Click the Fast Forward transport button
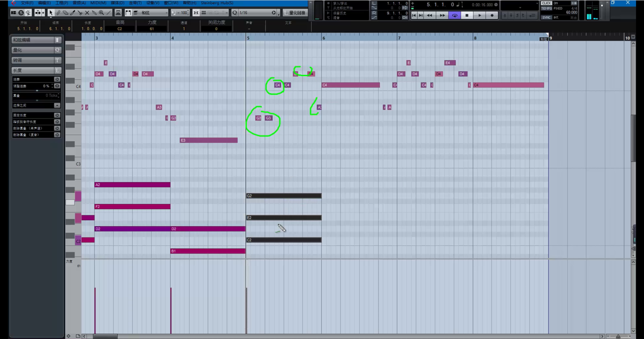 pos(442,15)
